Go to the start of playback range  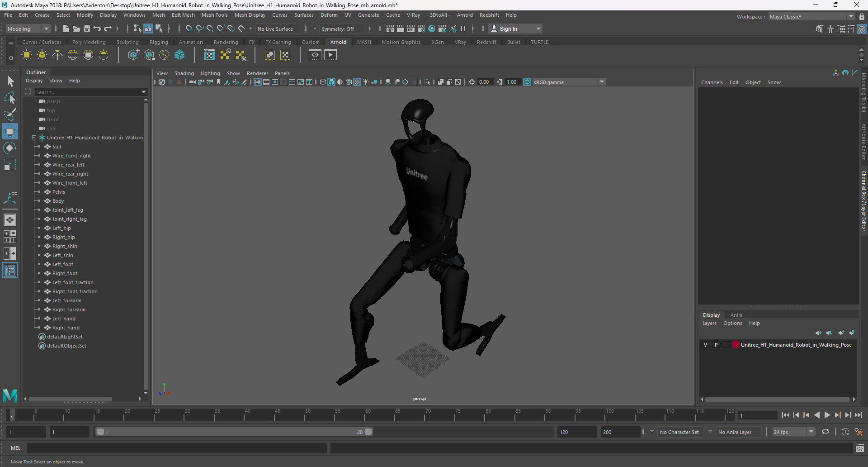[x=786, y=415]
